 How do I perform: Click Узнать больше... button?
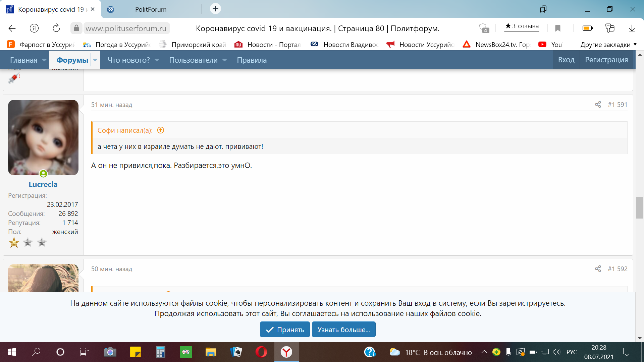click(343, 329)
